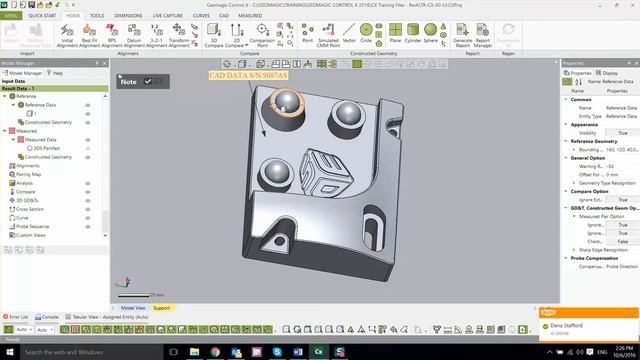Launch 3D Compare
This screenshot has height=360, width=640.
(x=214, y=36)
